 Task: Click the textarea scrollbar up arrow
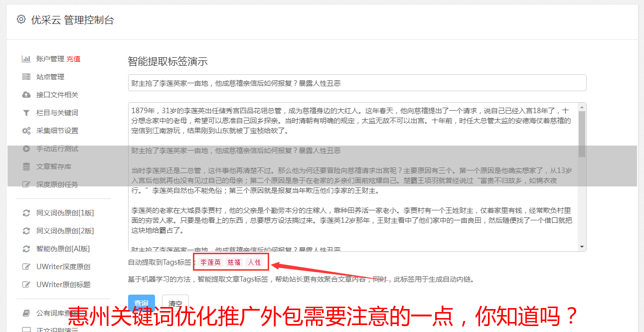pyautogui.click(x=582, y=107)
